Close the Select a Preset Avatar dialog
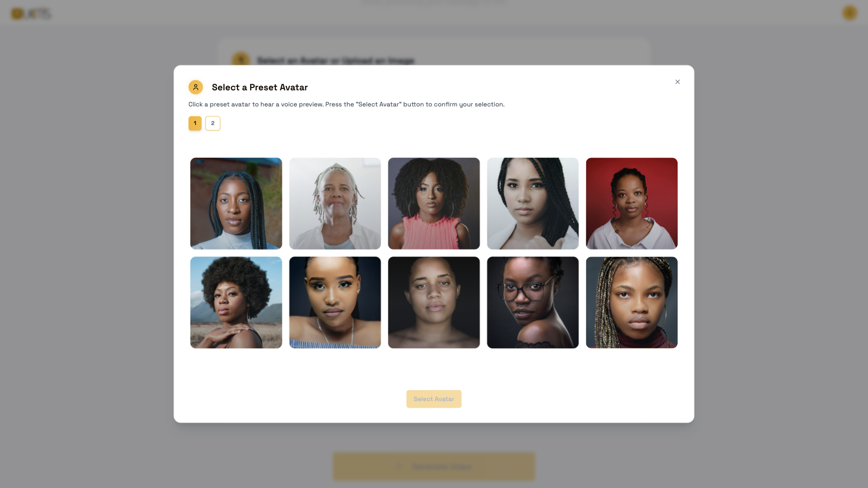 (678, 82)
